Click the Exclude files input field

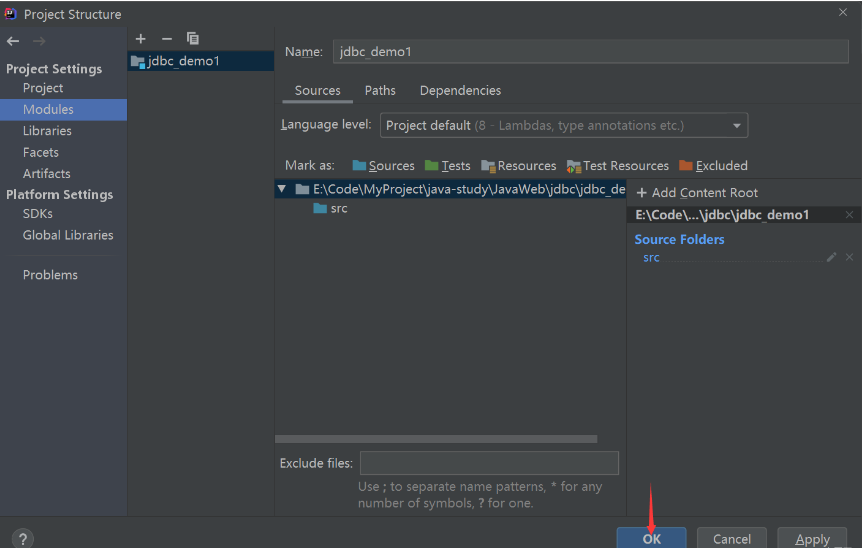[x=489, y=463]
